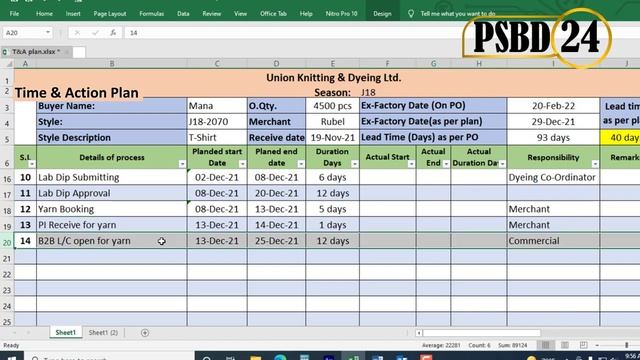Open the Data ribbon tab
The height and width of the screenshot is (360, 640).
[183, 13]
